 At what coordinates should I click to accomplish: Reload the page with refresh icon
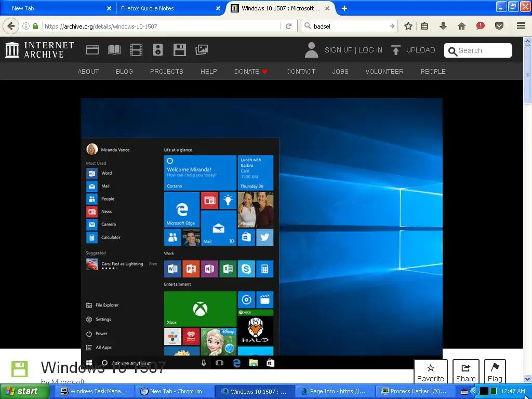click(288, 26)
